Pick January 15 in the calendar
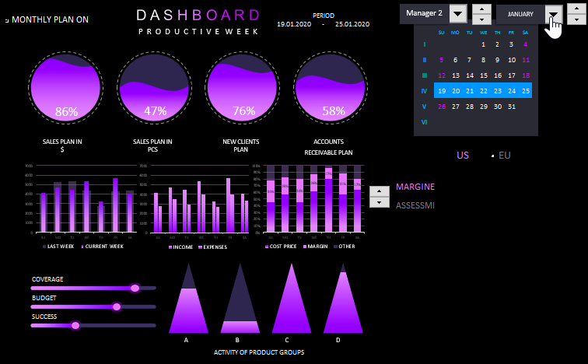This screenshot has height=364, width=588. [x=484, y=75]
